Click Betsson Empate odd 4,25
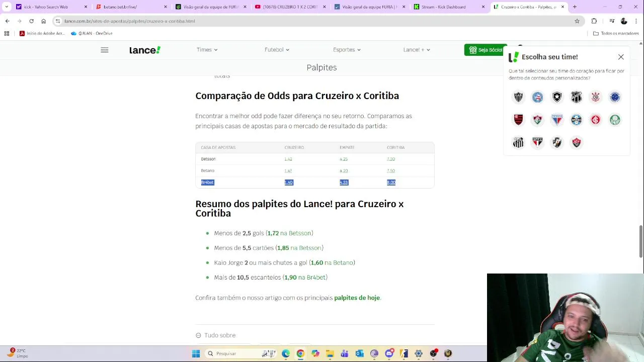The image size is (644, 362). (x=344, y=159)
